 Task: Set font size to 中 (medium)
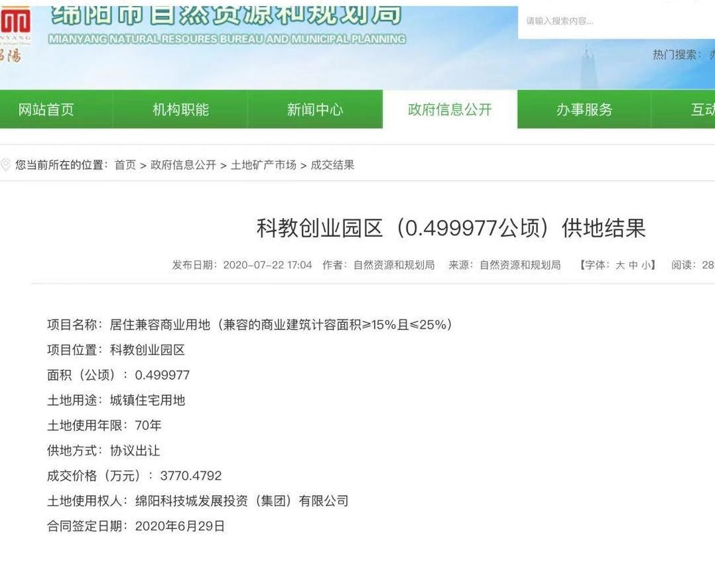(x=633, y=265)
